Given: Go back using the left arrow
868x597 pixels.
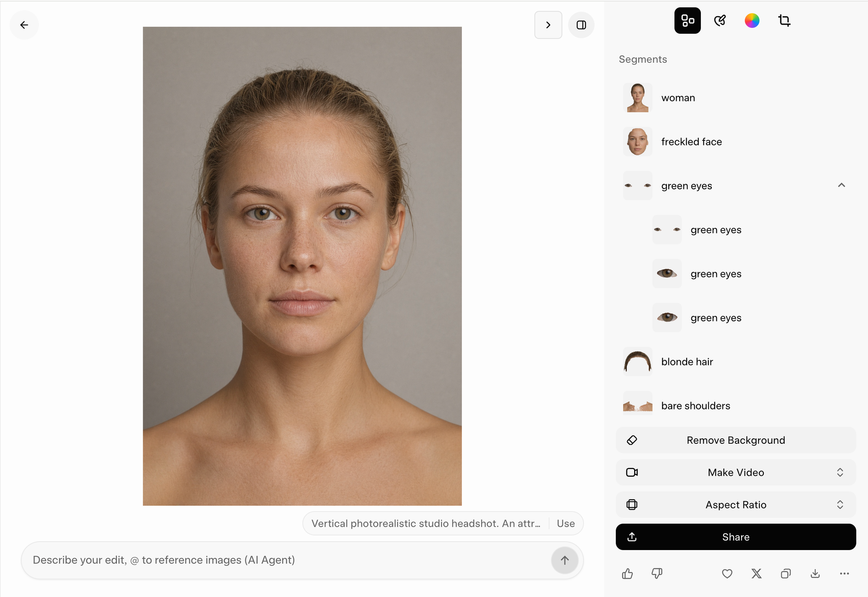Looking at the screenshot, I should [24, 25].
